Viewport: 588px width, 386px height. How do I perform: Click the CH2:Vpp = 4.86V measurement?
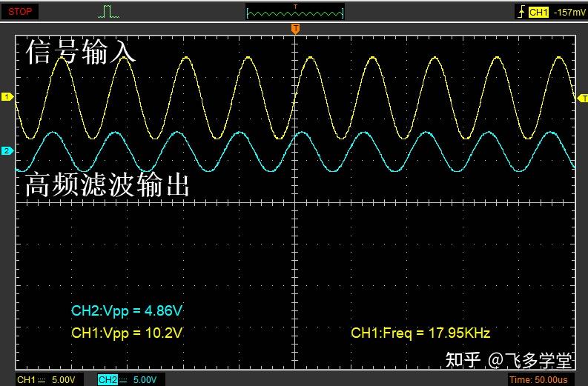pos(126,310)
